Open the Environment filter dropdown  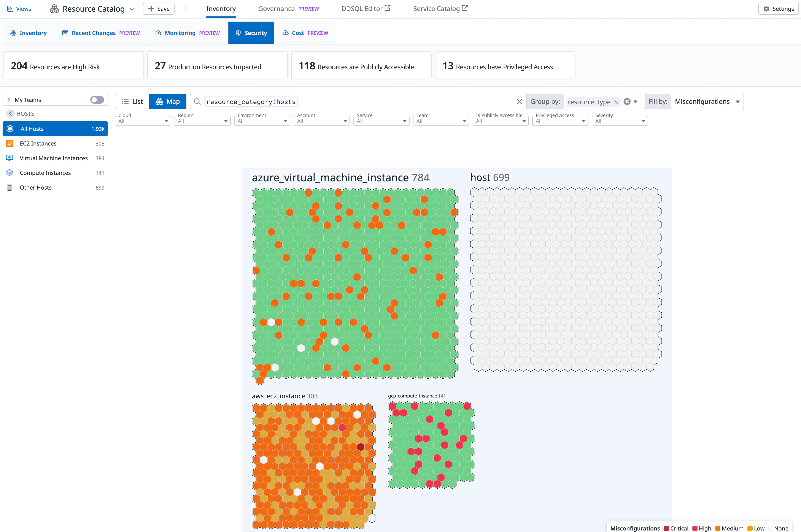262,120
